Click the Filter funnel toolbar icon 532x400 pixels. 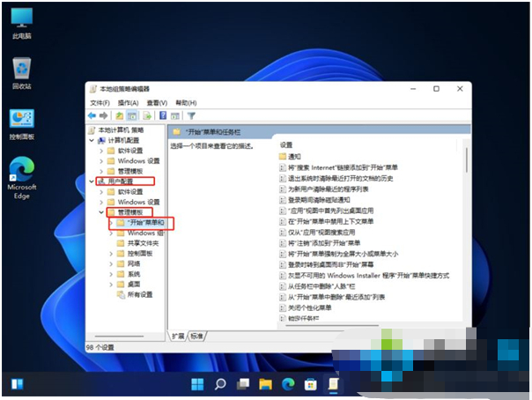pyautogui.click(x=191, y=115)
